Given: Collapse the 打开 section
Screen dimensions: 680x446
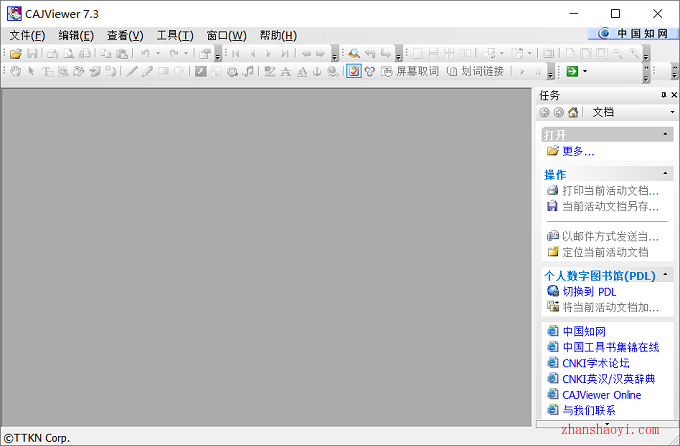Looking at the screenshot, I should [x=665, y=134].
